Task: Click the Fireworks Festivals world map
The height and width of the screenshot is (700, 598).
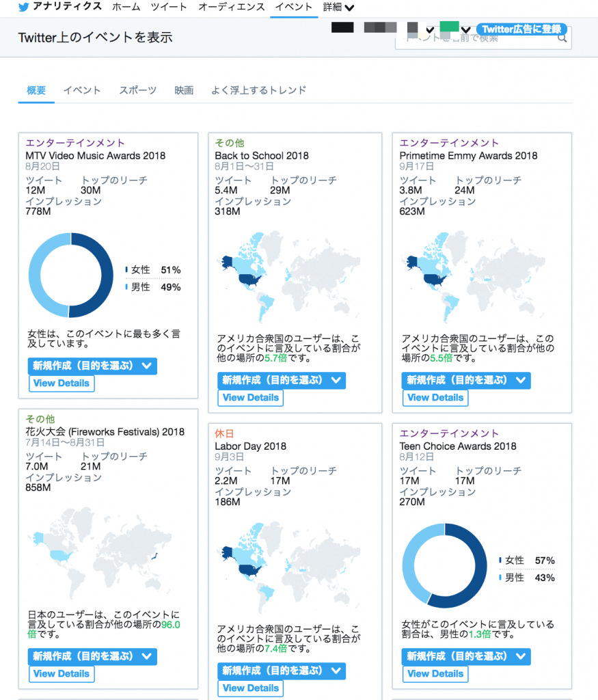Action: 101,554
